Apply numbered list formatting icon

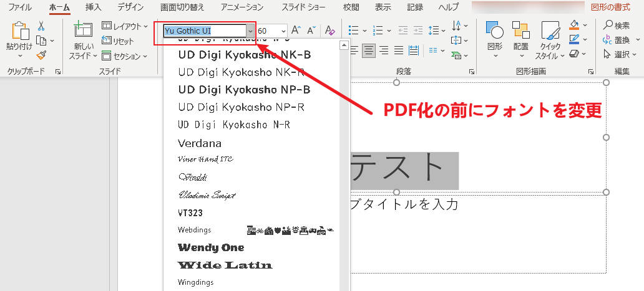pyautogui.click(x=378, y=31)
